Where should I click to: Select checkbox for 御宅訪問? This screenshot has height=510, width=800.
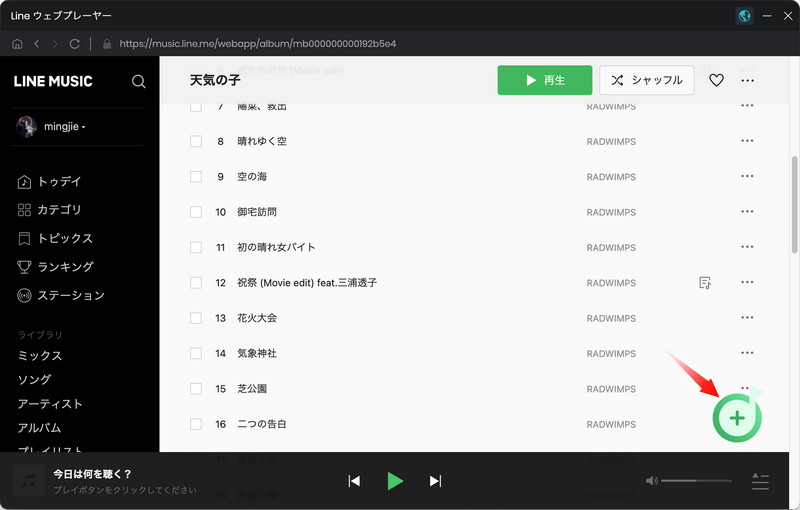pos(196,212)
